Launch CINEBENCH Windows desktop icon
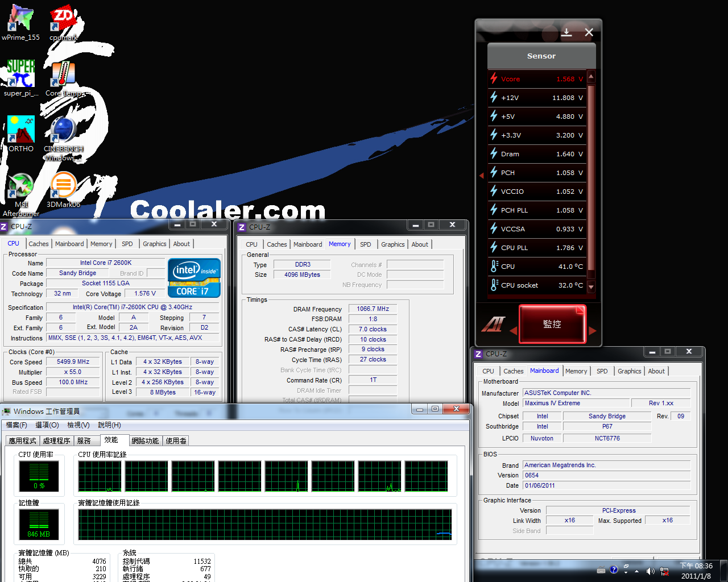 63,138
